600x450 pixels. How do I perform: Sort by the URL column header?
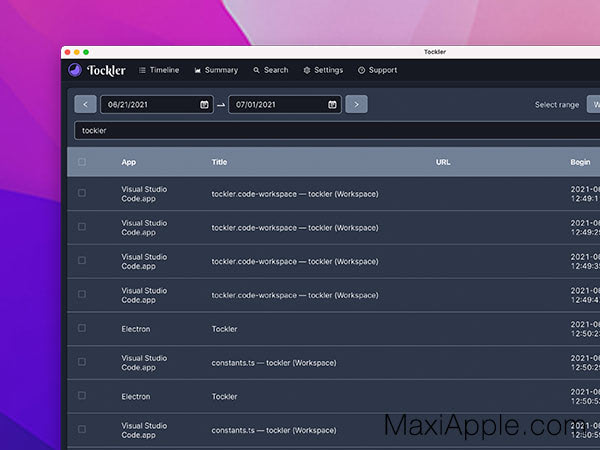pyautogui.click(x=443, y=162)
